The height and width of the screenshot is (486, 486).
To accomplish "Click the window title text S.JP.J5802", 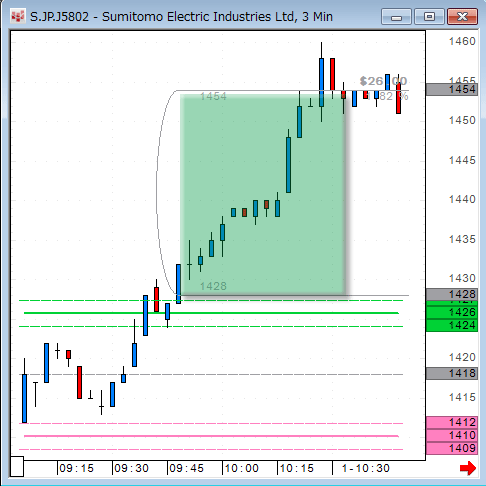I will [x=59, y=17].
